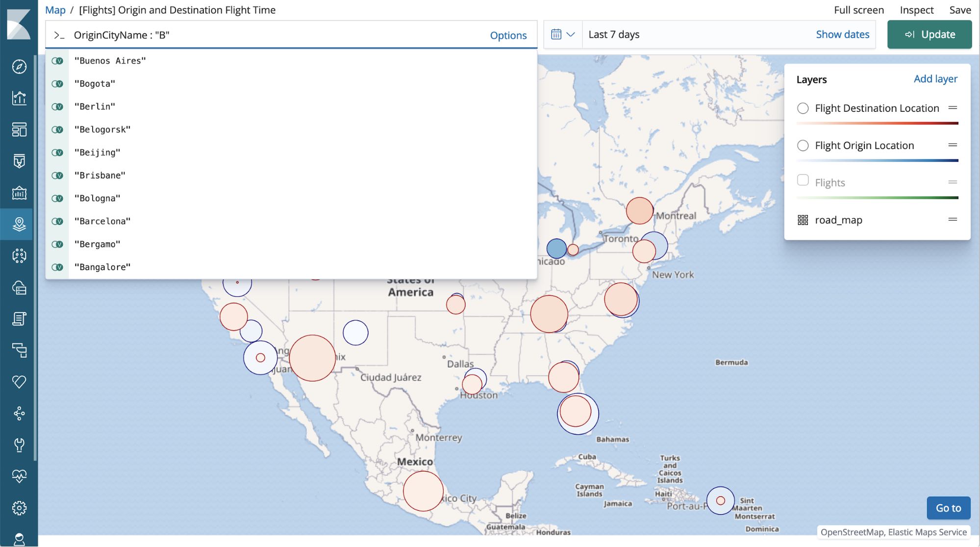Open Options dropdown in search bar
This screenshot has width=980, height=547.
(508, 34)
